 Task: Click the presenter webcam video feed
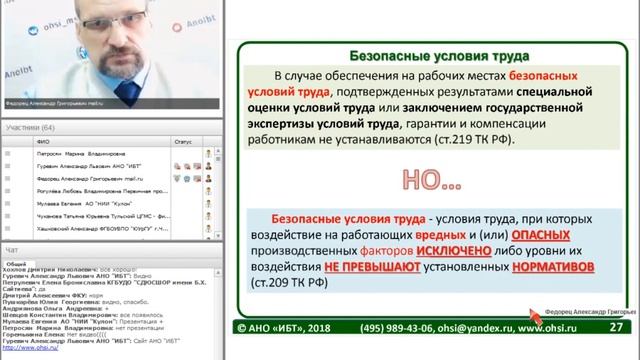point(112,54)
